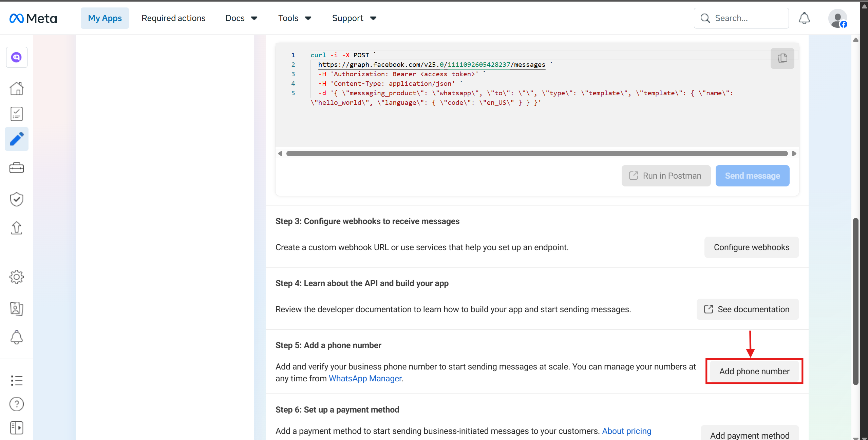Open the settings gear icon in sidebar

click(17, 277)
